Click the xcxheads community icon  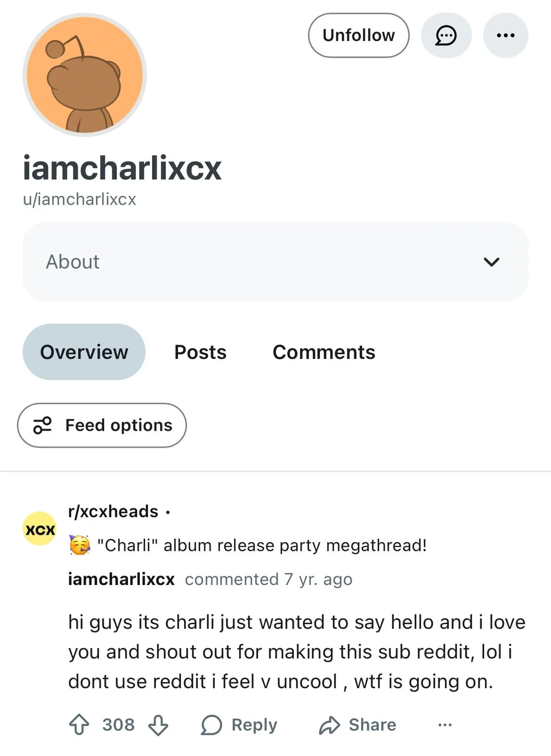(x=40, y=529)
